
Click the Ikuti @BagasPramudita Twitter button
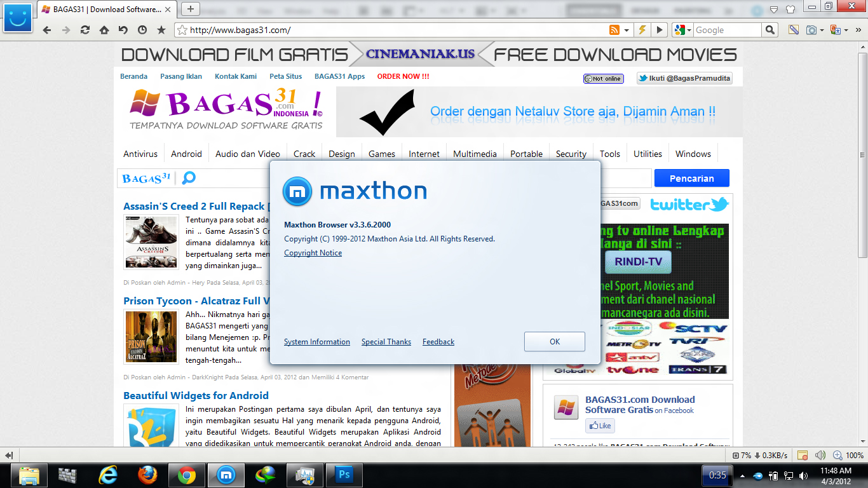pos(684,78)
